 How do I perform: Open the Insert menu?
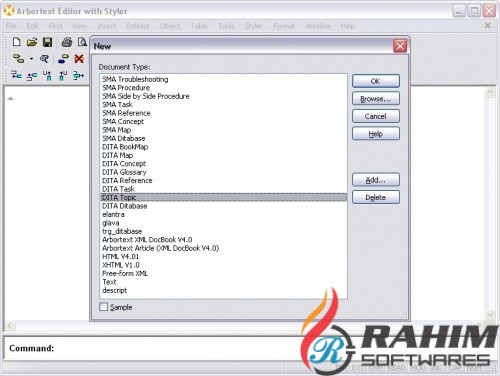click(106, 26)
